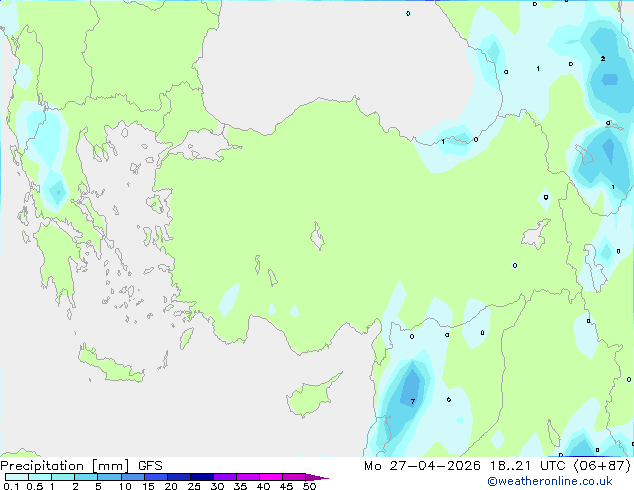The width and height of the screenshot is (634, 490).
Task: Click the forecast run text "(06+87)"
Action: click(602, 466)
